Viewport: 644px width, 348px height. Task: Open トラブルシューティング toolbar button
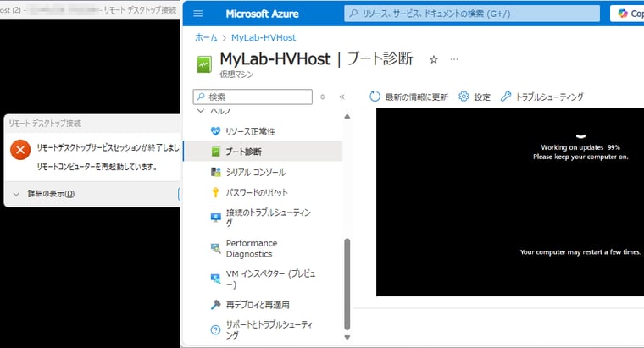541,97
